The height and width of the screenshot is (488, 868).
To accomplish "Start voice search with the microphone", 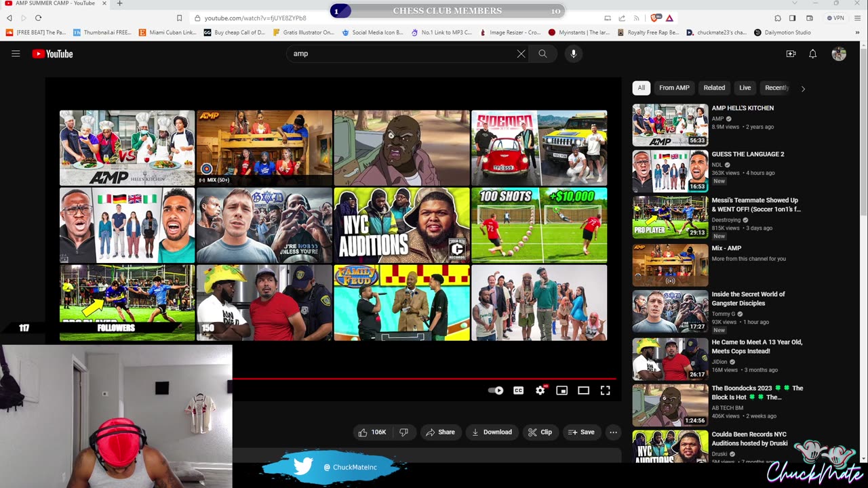I will click(x=573, y=54).
